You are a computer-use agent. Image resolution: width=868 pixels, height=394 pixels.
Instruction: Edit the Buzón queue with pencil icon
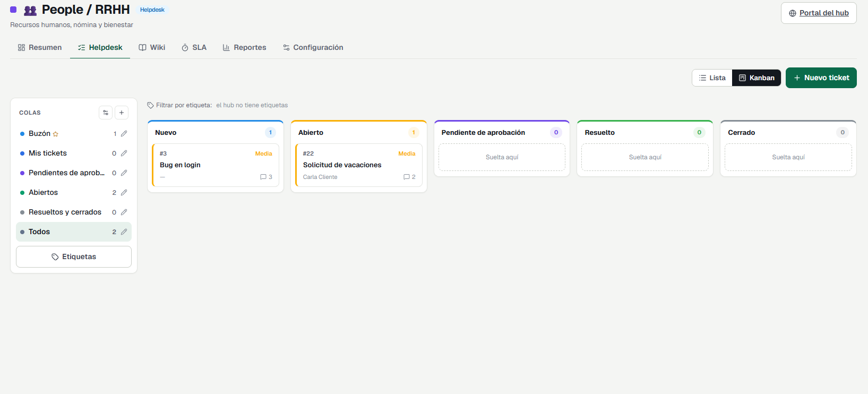(124, 134)
